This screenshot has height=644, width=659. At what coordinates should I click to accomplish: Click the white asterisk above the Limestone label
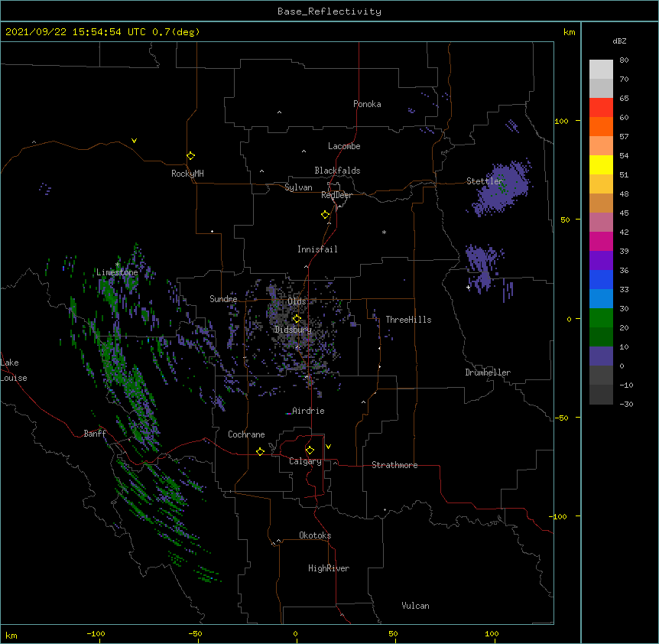[x=118, y=265]
